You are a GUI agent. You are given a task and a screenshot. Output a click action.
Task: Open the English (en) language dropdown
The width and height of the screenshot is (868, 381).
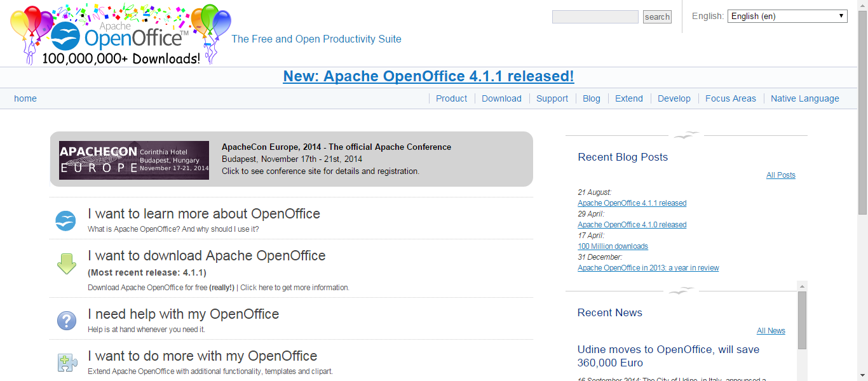coord(787,16)
